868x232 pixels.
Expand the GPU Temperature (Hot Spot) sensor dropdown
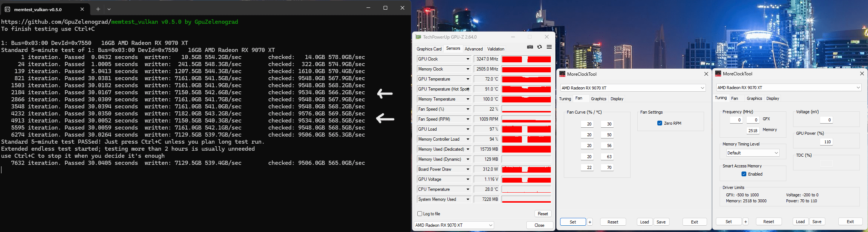pos(468,89)
